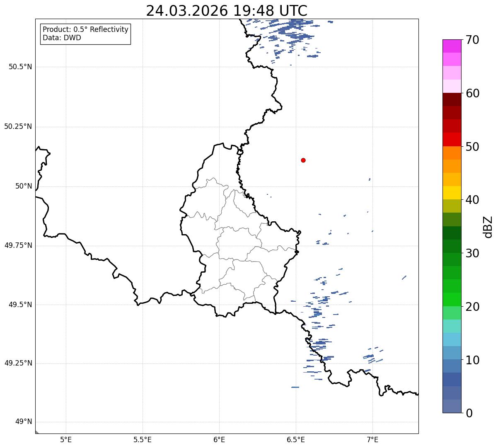This screenshot has height=448, width=498.
Task: Click the colorbar tick label 0
Action: tap(469, 413)
